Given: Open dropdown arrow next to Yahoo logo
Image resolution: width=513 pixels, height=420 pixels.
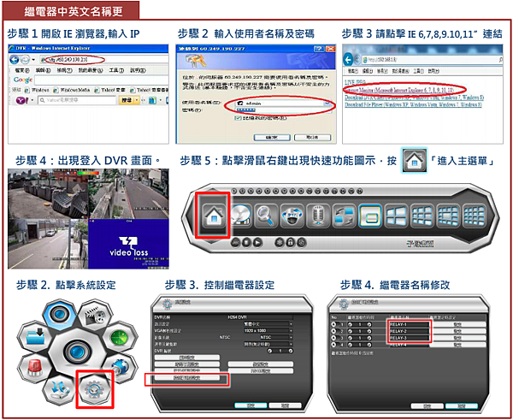Looking at the screenshot, I should (32, 100).
